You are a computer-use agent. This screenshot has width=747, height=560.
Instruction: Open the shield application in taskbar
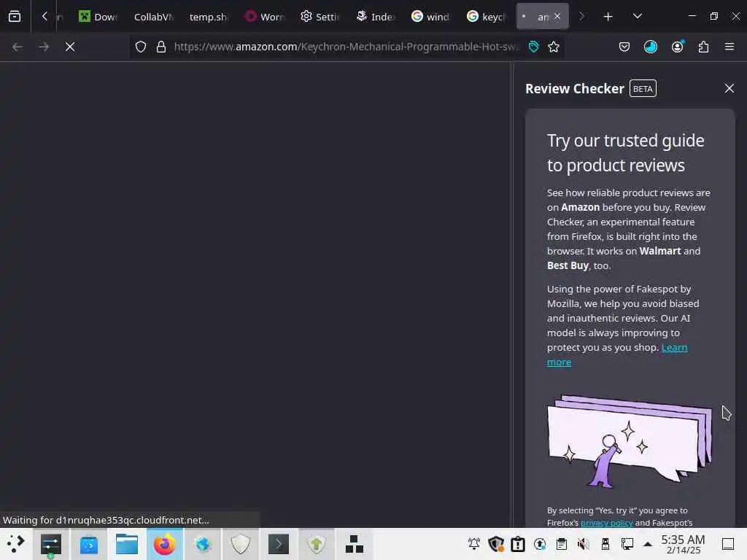pyautogui.click(x=241, y=544)
